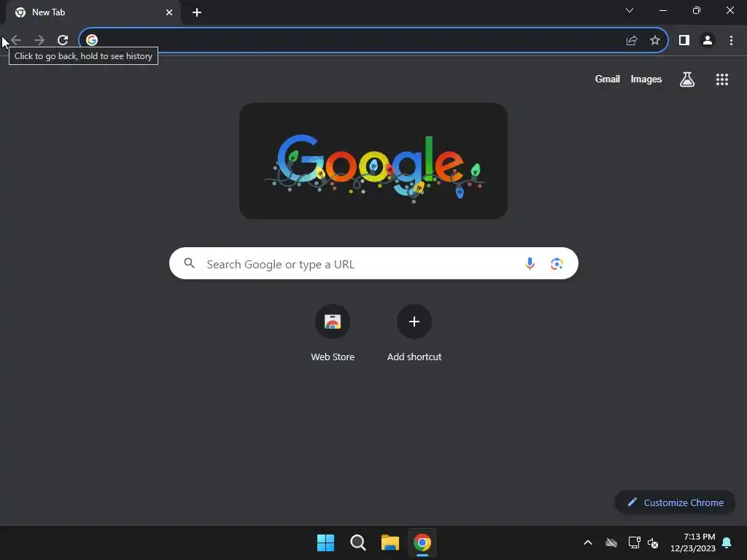747x560 pixels.
Task: Show hidden system tray icons
Action: pyautogui.click(x=588, y=542)
